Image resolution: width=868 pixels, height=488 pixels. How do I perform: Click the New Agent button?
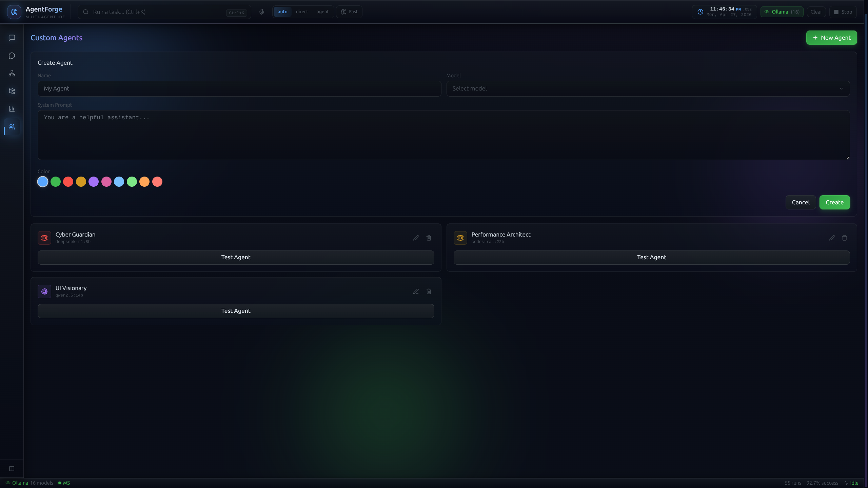click(x=831, y=38)
